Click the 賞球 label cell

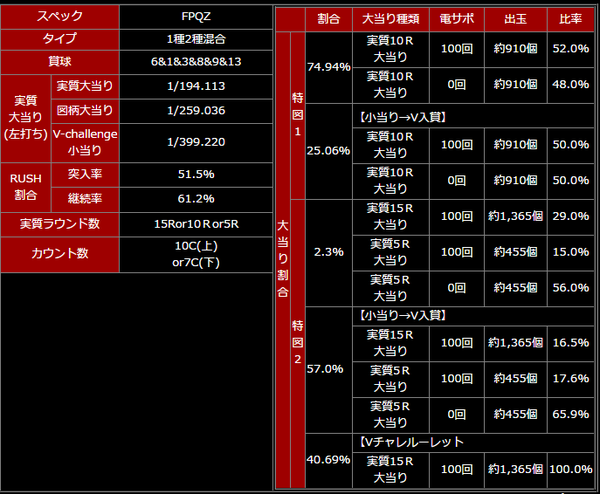point(60,62)
